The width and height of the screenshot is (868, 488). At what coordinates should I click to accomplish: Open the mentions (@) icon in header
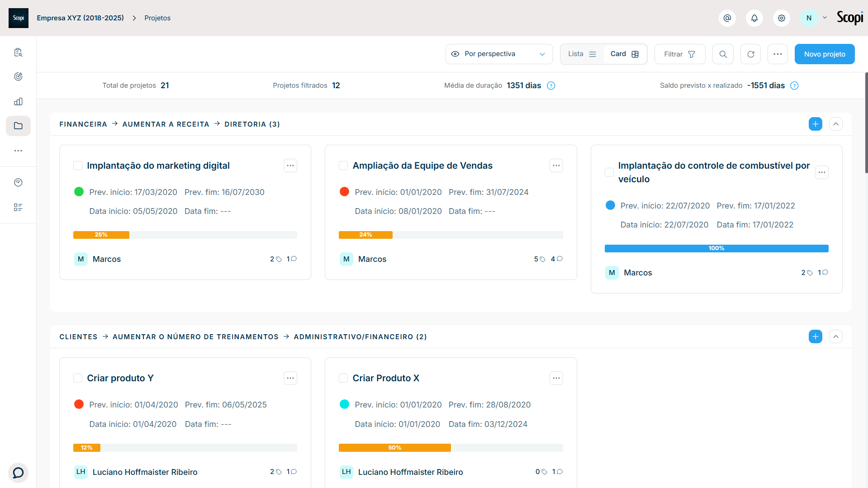(x=727, y=18)
